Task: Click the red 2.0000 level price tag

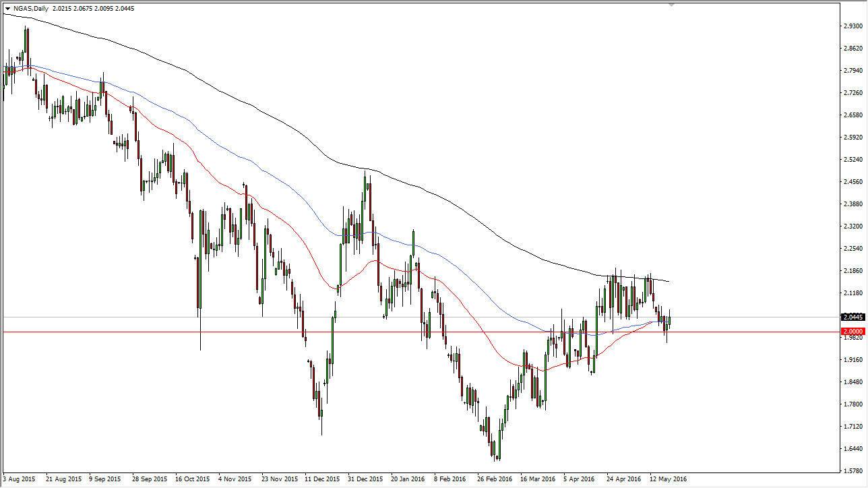Action: pos(852,332)
